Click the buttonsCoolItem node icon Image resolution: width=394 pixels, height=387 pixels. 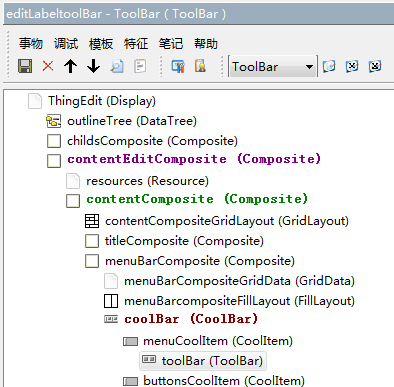tap(130, 381)
